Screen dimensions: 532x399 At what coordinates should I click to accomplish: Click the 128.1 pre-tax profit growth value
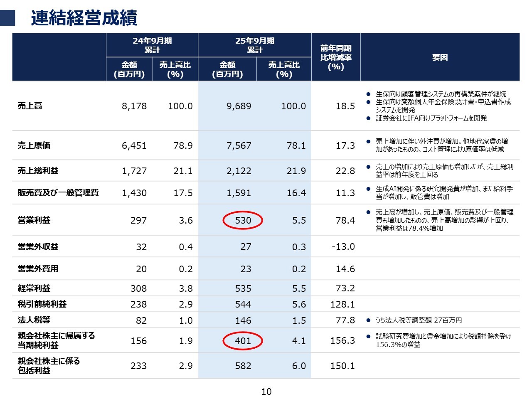[342, 304]
